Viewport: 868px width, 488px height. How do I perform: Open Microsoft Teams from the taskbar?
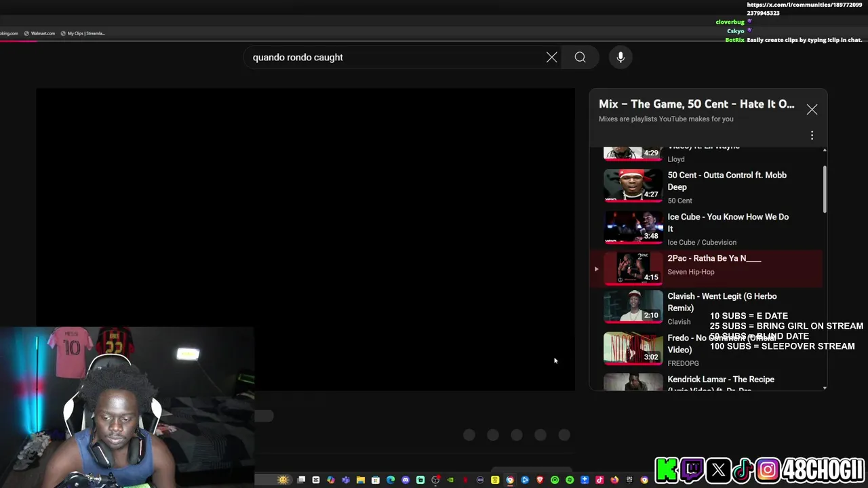tap(345, 480)
